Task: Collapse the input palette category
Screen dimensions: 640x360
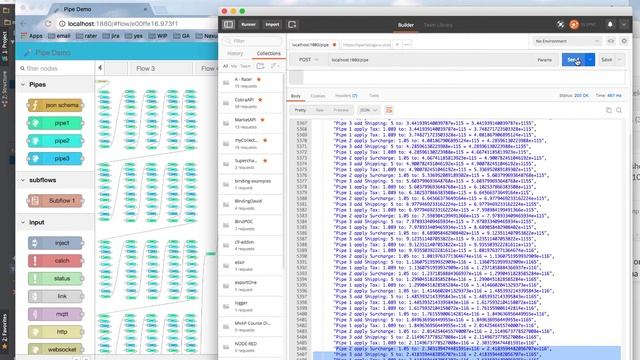Action: pos(23,222)
